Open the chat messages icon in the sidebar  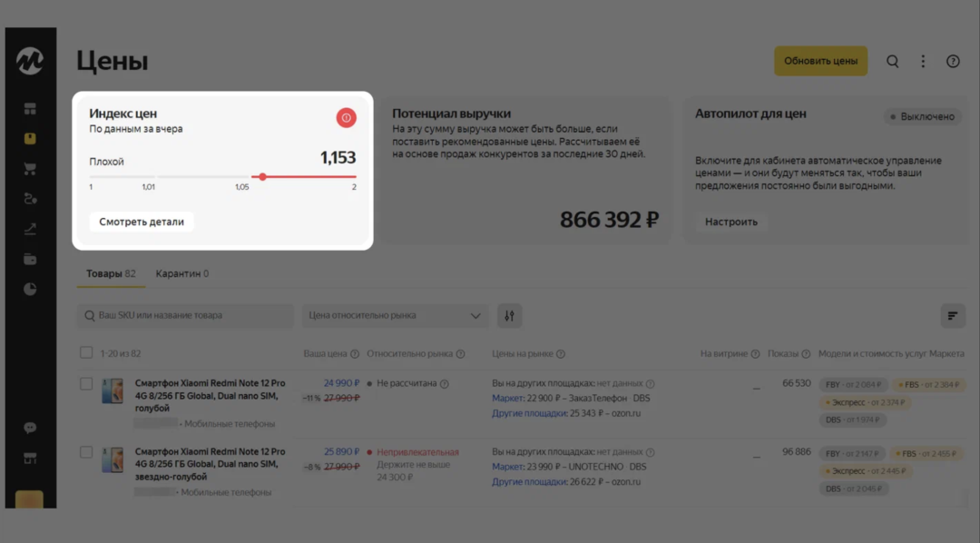(x=30, y=428)
